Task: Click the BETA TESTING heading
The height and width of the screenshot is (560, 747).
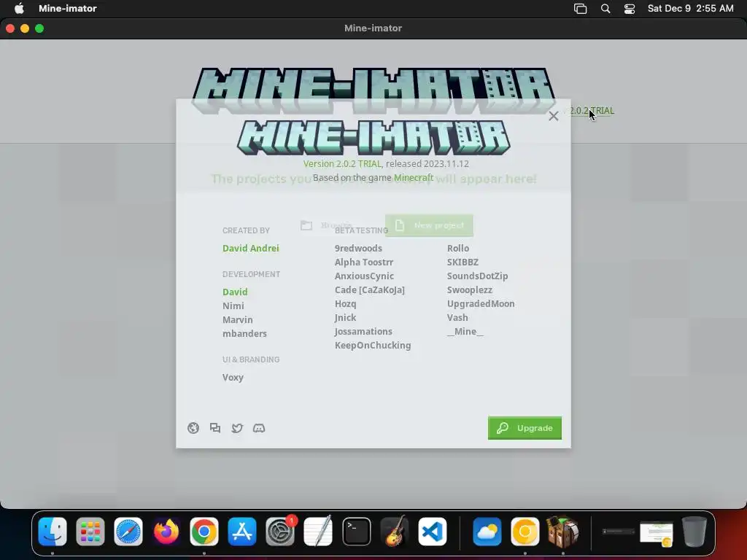Action: 361,230
